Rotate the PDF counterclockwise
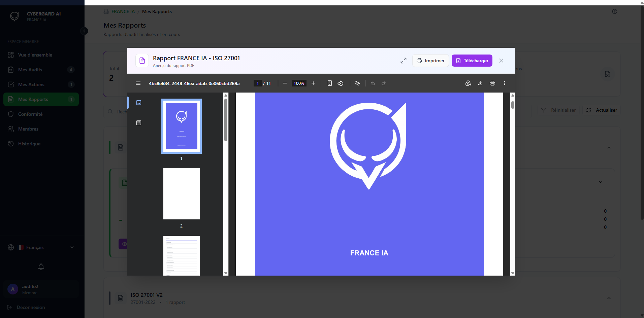The height and width of the screenshot is (318, 644). (x=341, y=83)
